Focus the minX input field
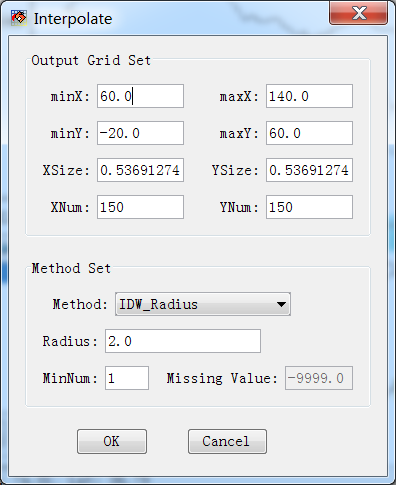Image resolution: width=396 pixels, height=485 pixels. pyautogui.click(x=140, y=96)
